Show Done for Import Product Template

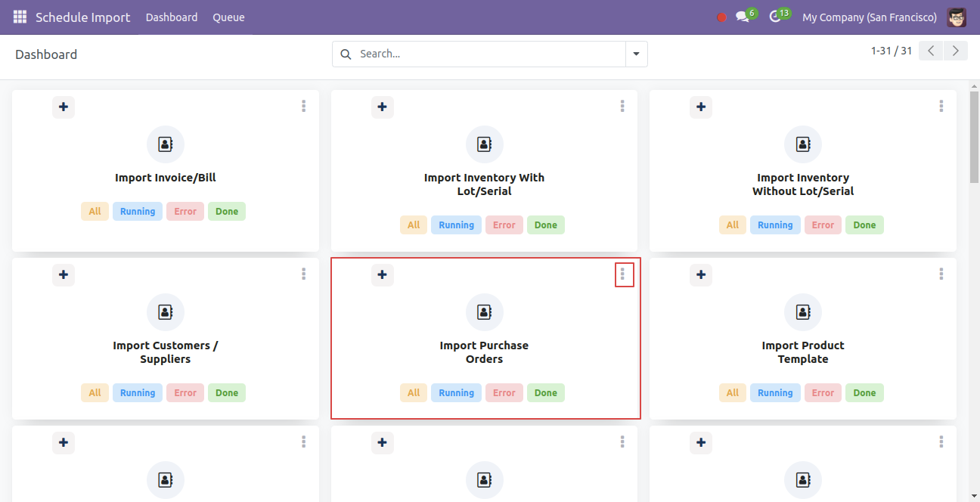point(865,393)
